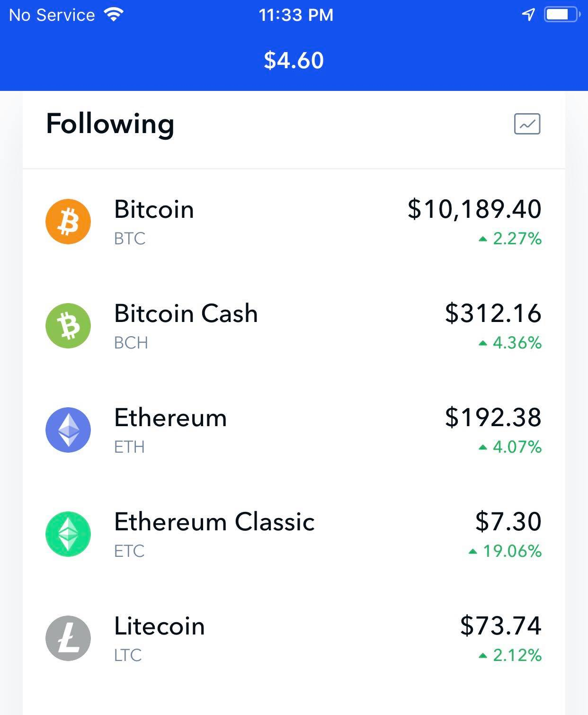
Task: Open the Bitcoin name label
Action: click(154, 209)
